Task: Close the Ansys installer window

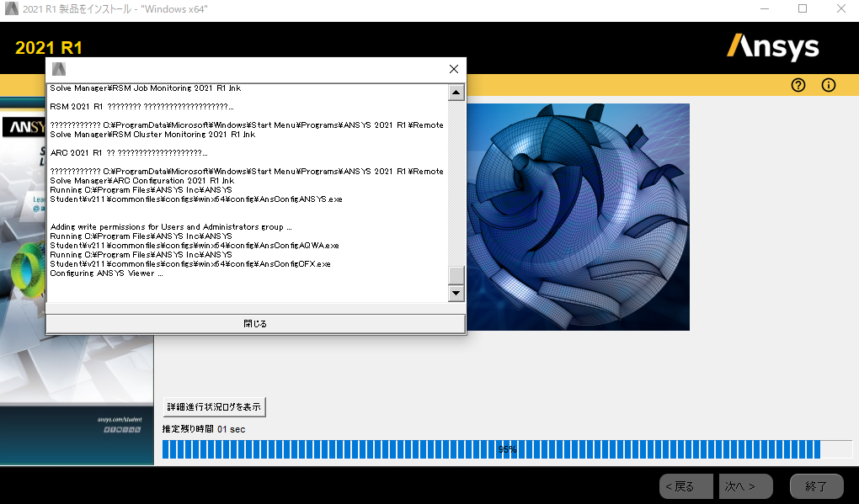Action: [841, 8]
